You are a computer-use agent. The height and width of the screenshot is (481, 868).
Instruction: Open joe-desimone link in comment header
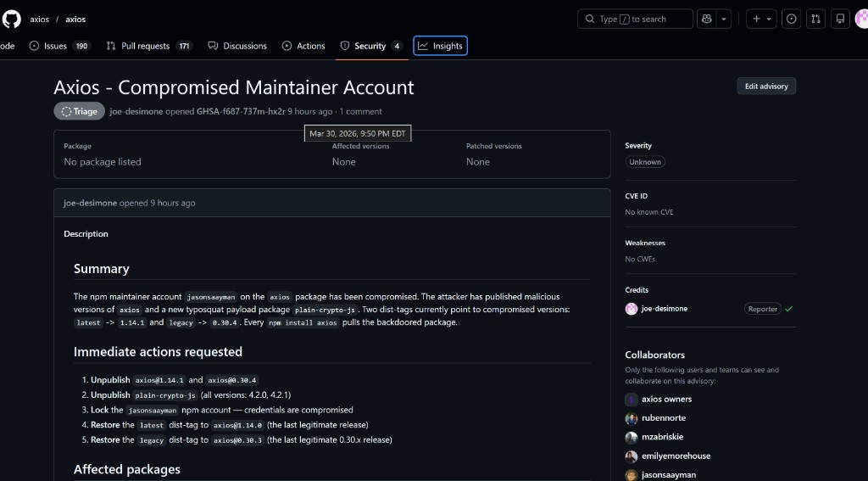pos(90,203)
